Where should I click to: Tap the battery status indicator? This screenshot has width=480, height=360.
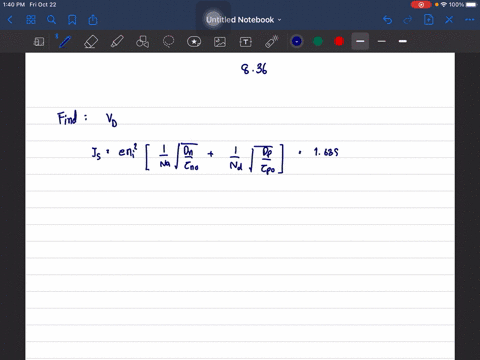pos(471,5)
